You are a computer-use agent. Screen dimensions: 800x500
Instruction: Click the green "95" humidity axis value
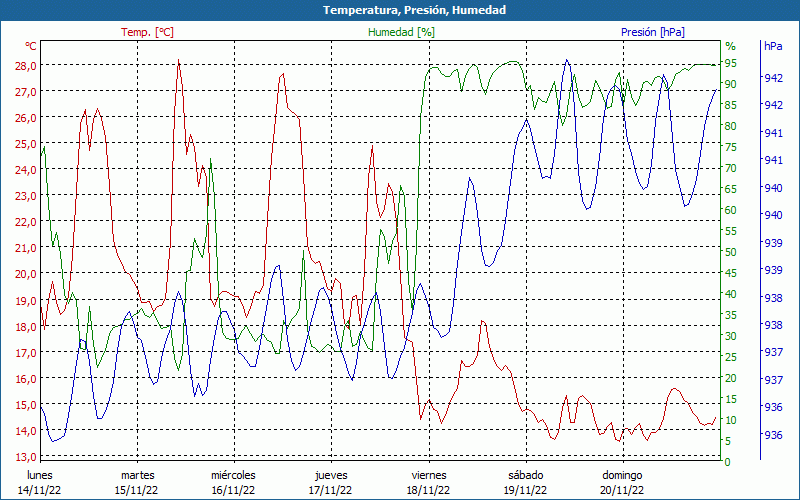click(x=731, y=63)
